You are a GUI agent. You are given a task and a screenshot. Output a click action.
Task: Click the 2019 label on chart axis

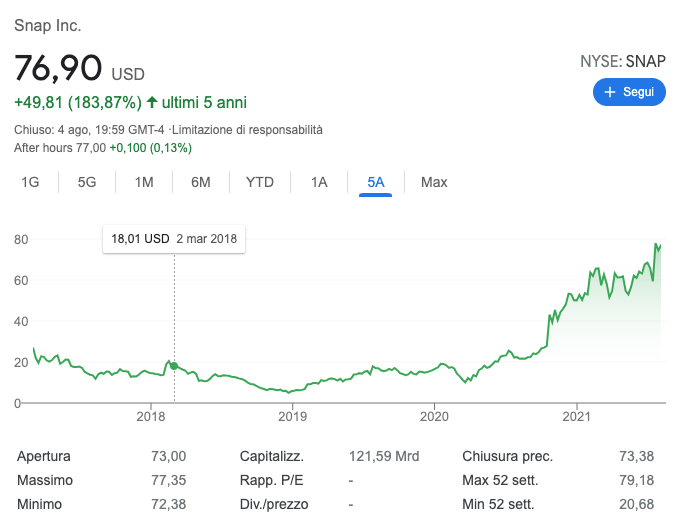pos(292,416)
